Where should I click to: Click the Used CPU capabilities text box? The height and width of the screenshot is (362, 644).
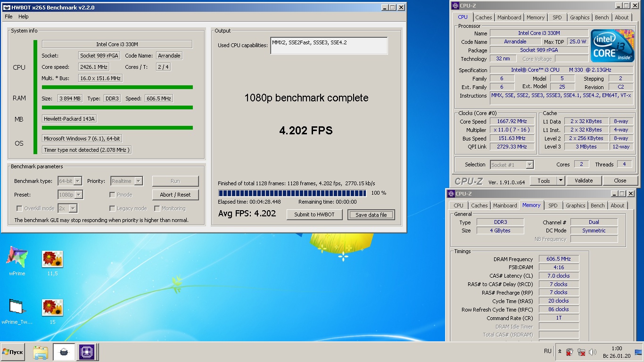(329, 46)
